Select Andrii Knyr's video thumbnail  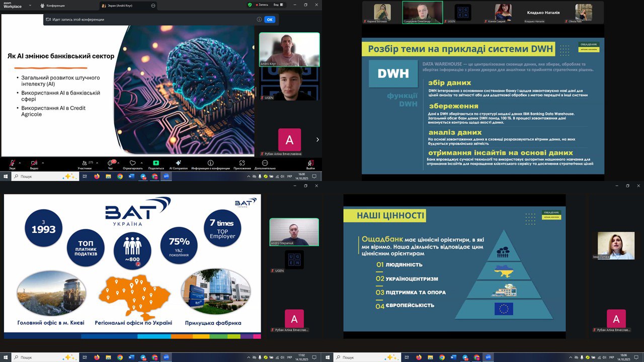(289, 49)
